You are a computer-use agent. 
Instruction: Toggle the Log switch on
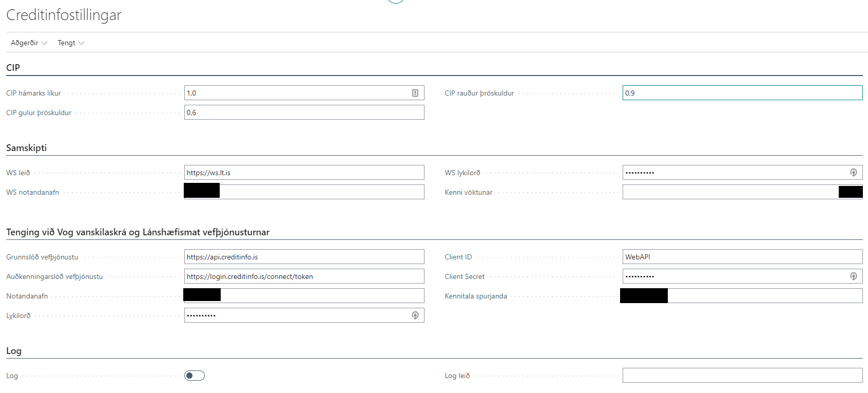click(x=195, y=376)
